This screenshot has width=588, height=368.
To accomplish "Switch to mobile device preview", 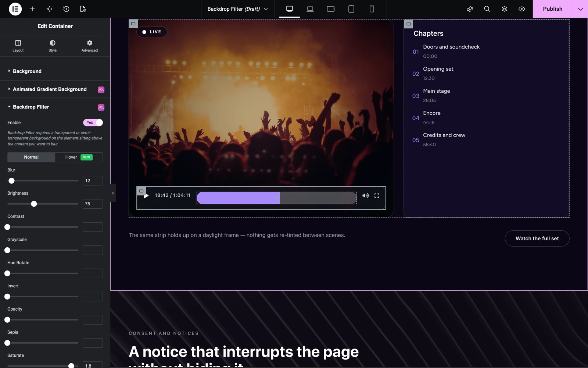I will pos(372,9).
